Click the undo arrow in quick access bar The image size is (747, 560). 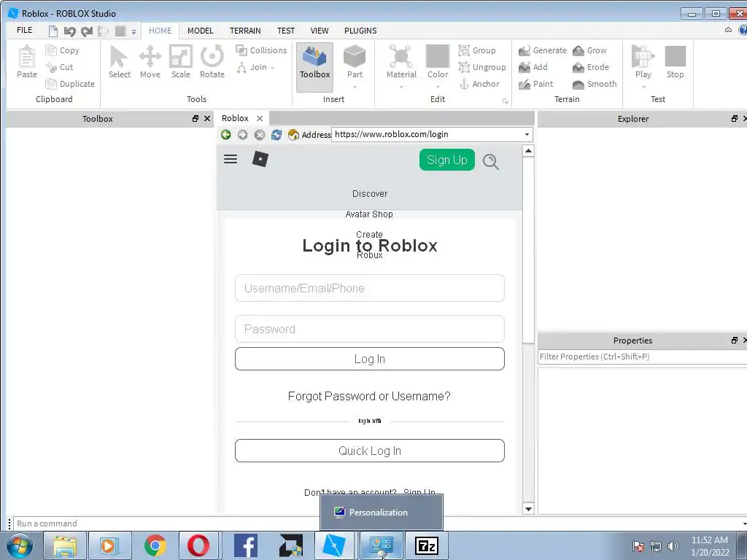click(x=69, y=31)
